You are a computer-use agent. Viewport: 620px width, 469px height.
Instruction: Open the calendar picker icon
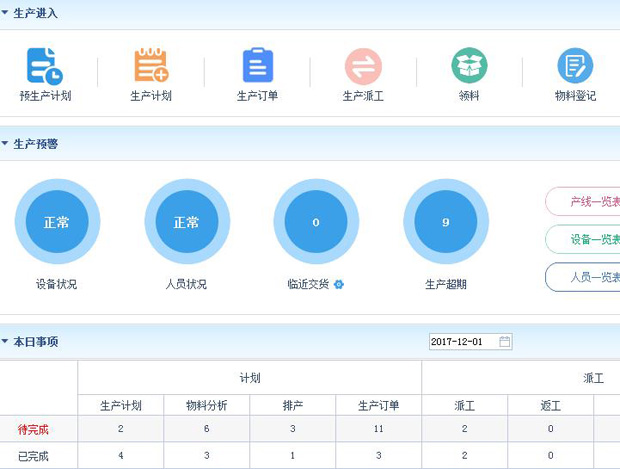(x=505, y=342)
